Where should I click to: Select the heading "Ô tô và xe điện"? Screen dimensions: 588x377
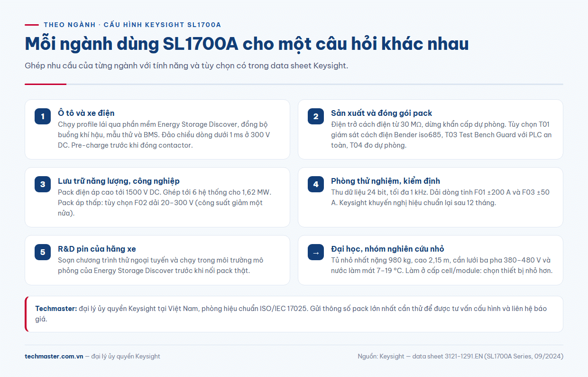pyautogui.click(x=86, y=113)
